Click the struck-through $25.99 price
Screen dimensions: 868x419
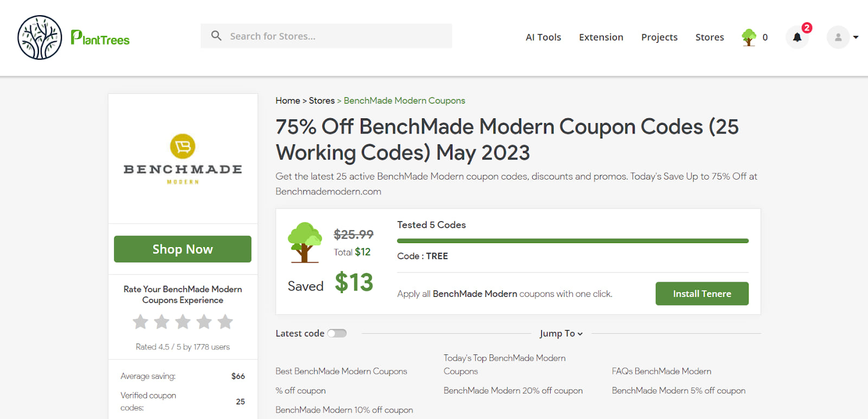point(354,234)
